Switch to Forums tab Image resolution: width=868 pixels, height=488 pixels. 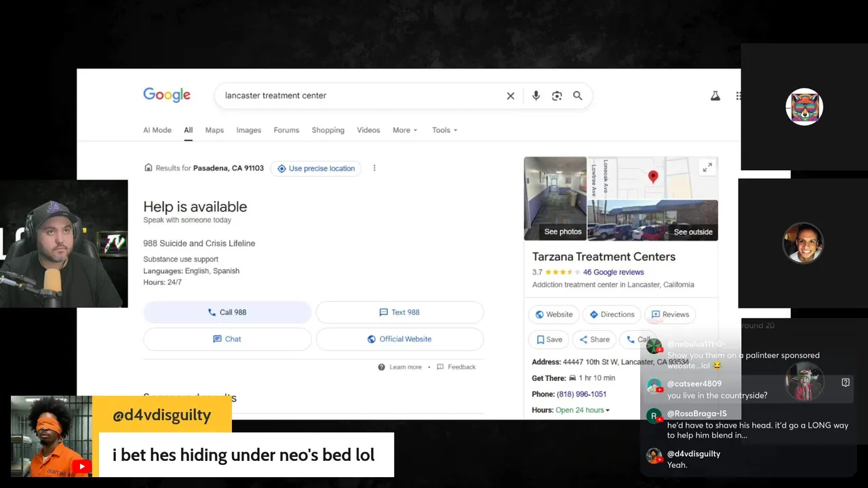click(286, 130)
